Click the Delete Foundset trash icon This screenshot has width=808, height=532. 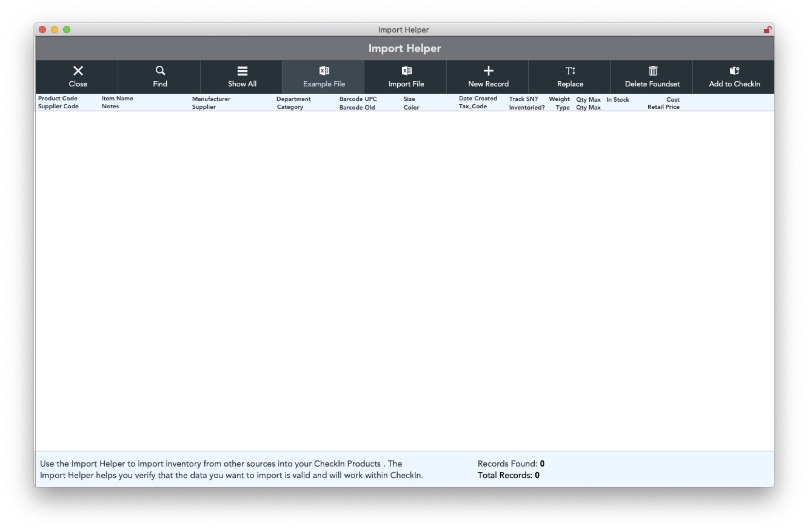652,71
